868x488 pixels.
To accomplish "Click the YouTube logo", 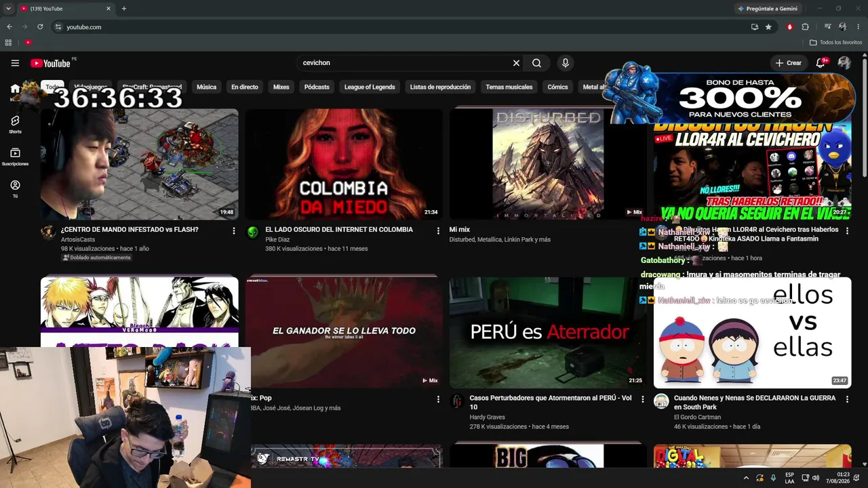I will click(51, 63).
